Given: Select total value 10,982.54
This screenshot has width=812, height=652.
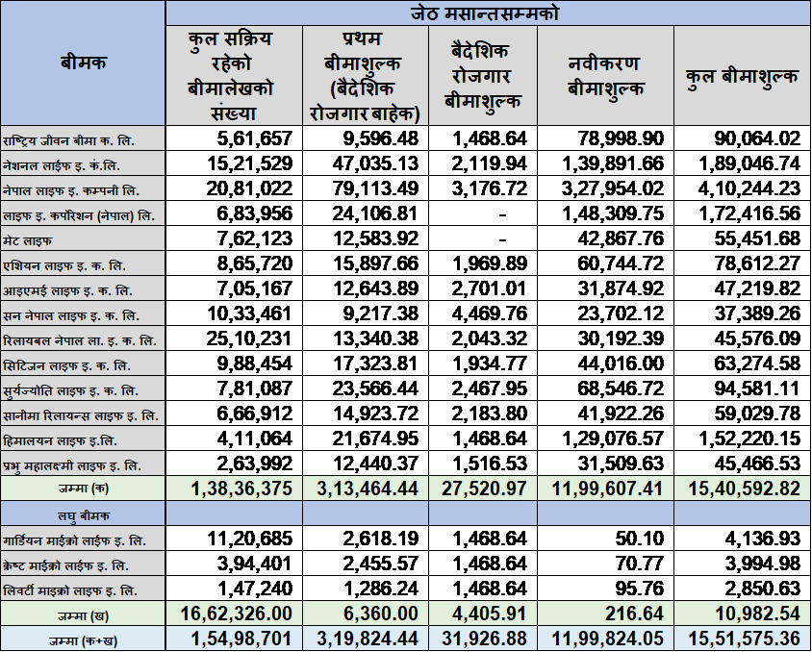Looking at the screenshot, I should tap(757, 614).
